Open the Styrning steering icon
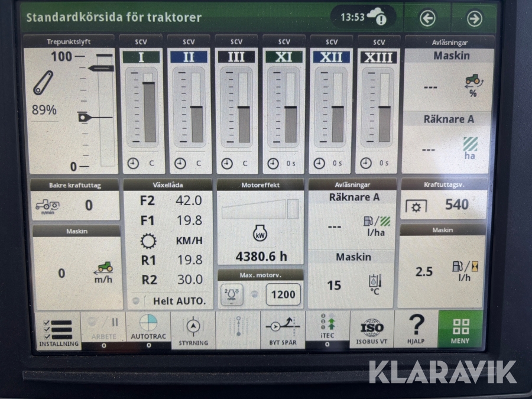The height and width of the screenshot is (399, 532). 193,330
